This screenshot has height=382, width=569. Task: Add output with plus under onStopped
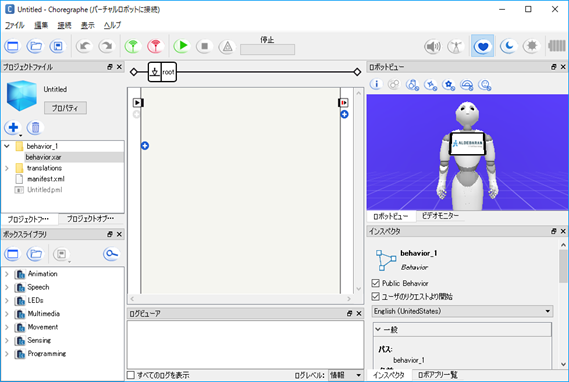tap(344, 115)
